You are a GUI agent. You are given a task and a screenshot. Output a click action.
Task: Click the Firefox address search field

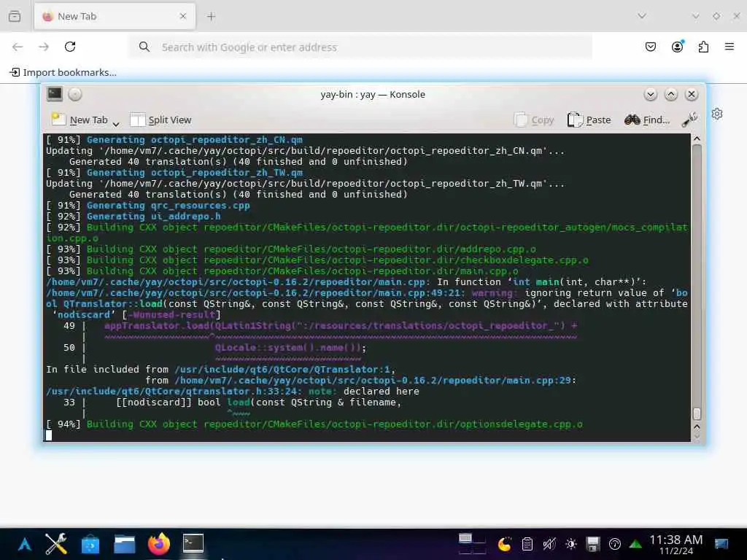[360, 47]
